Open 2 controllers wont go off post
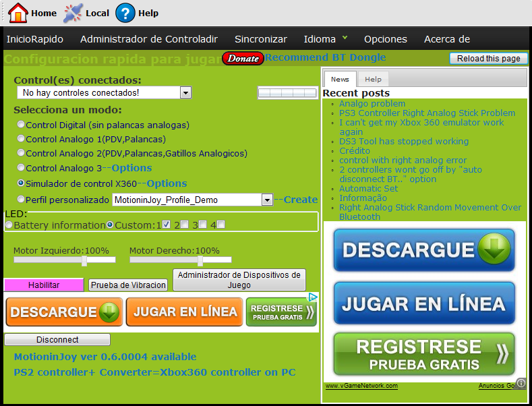 pyautogui.click(x=411, y=174)
